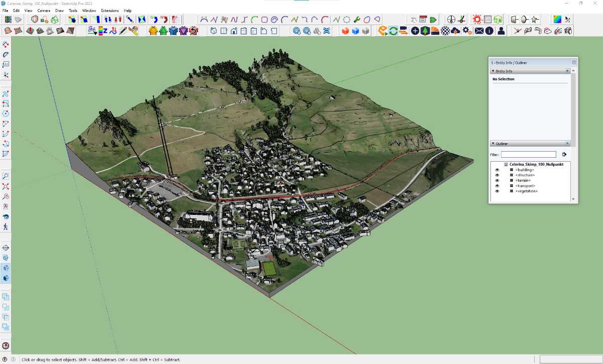Hide the <building> group via eye icon

point(497,170)
